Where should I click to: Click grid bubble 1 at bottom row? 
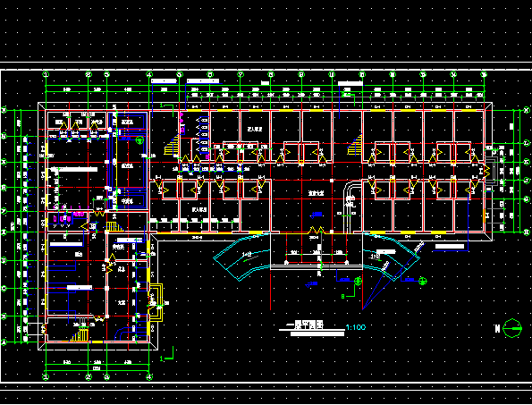point(46,376)
